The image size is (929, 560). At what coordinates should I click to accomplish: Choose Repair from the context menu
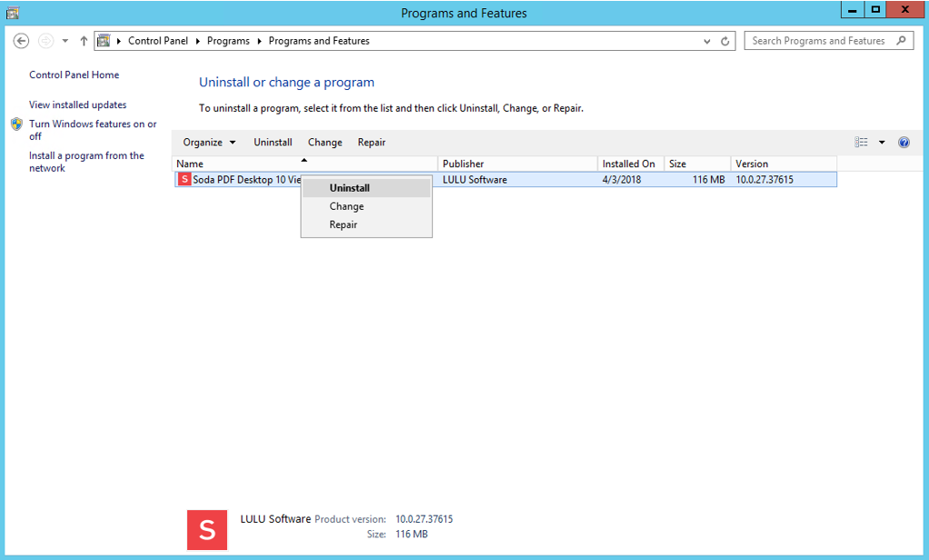click(366, 225)
